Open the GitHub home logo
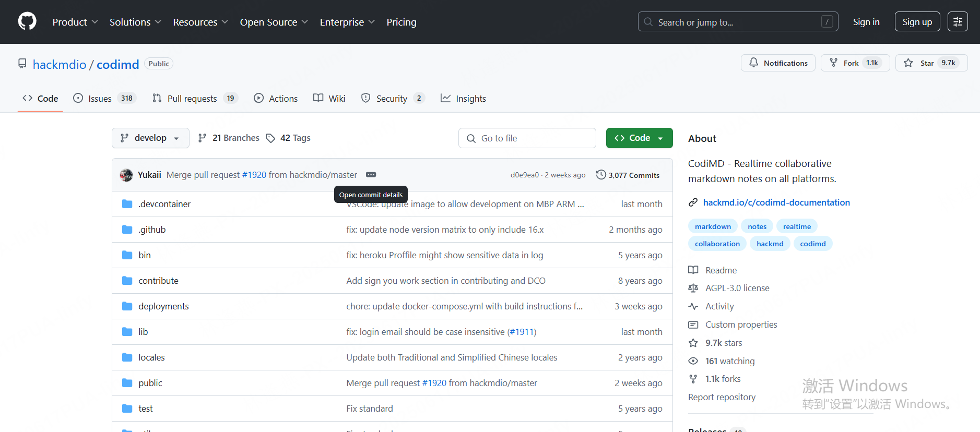This screenshot has width=980, height=432. point(27,22)
